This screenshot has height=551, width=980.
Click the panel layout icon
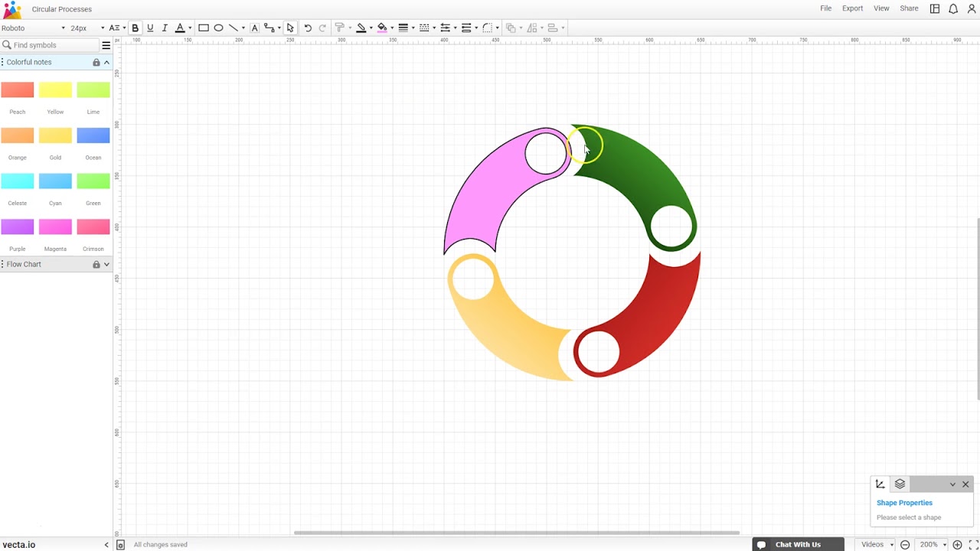[x=935, y=9]
